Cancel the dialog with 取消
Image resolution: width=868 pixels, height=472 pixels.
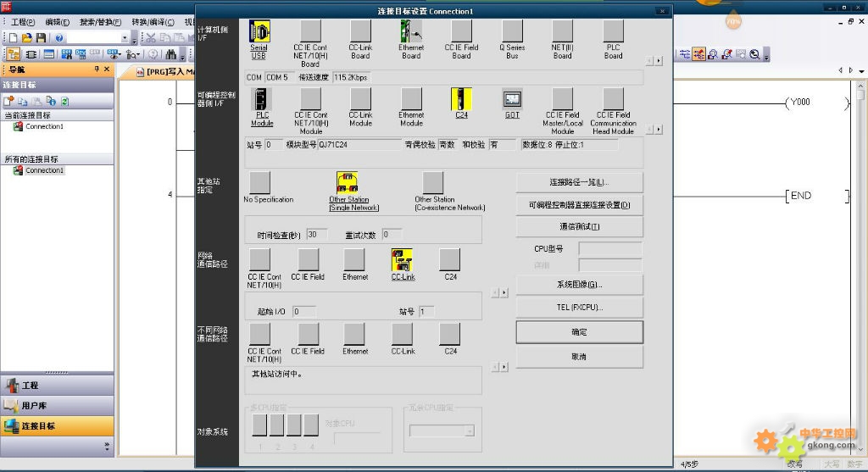(x=579, y=357)
